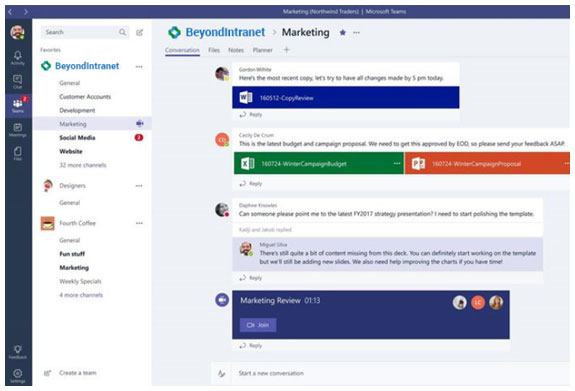Click Create a team link

click(78, 373)
